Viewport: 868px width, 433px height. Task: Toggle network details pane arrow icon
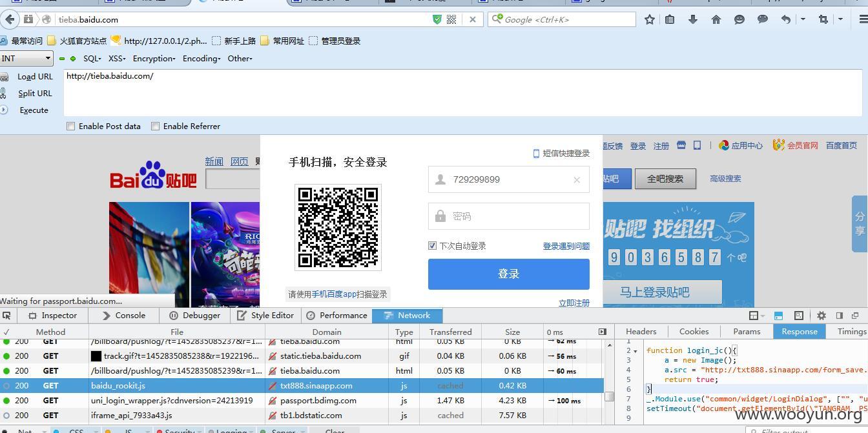point(603,332)
